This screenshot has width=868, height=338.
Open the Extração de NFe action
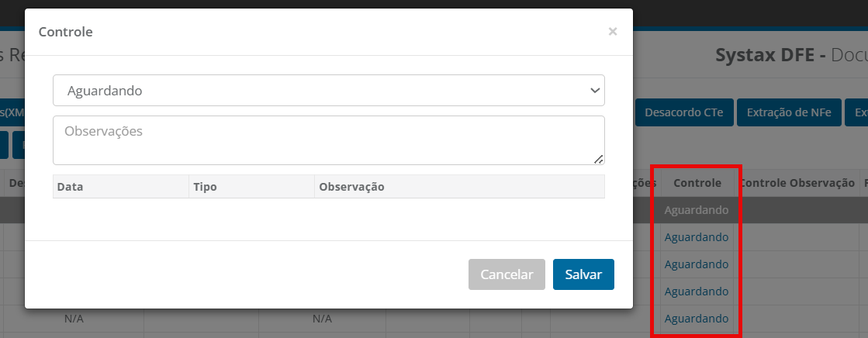click(x=789, y=112)
